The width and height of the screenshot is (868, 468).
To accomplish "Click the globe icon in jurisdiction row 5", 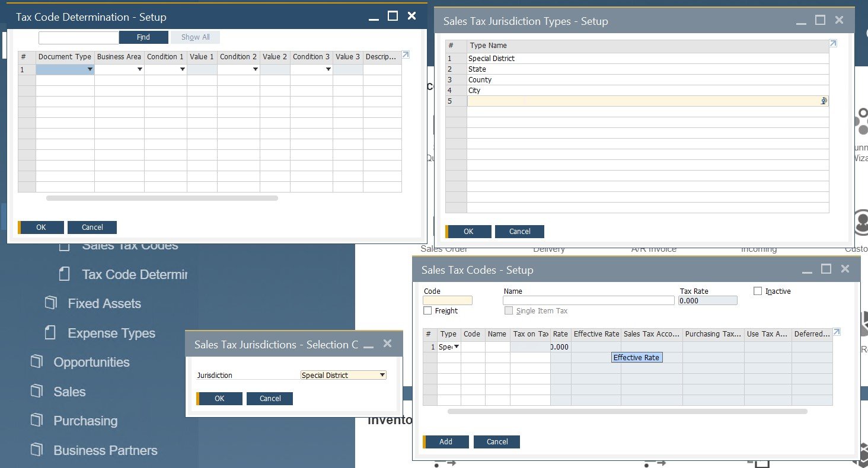I will pyautogui.click(x=823, y=101).
